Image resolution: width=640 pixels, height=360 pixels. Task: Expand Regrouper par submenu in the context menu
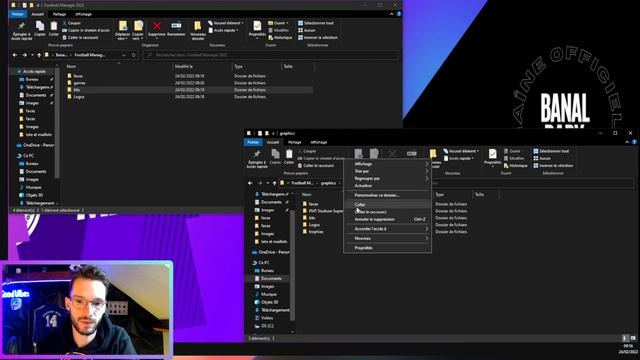[387, 178]
